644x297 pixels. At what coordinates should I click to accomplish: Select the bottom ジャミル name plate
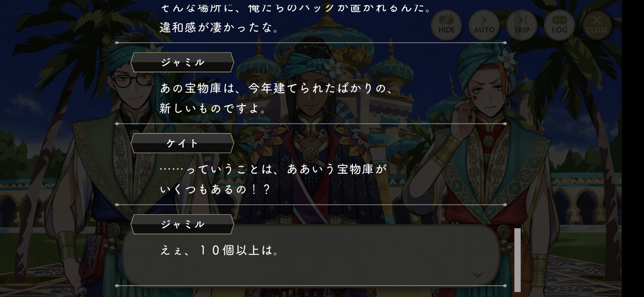[182, 224]
